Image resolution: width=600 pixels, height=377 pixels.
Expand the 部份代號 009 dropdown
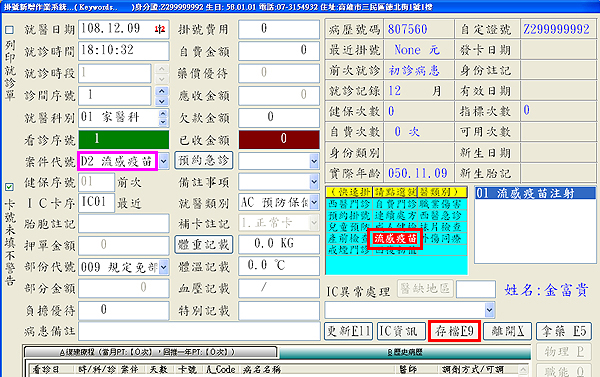pos(164,267)
